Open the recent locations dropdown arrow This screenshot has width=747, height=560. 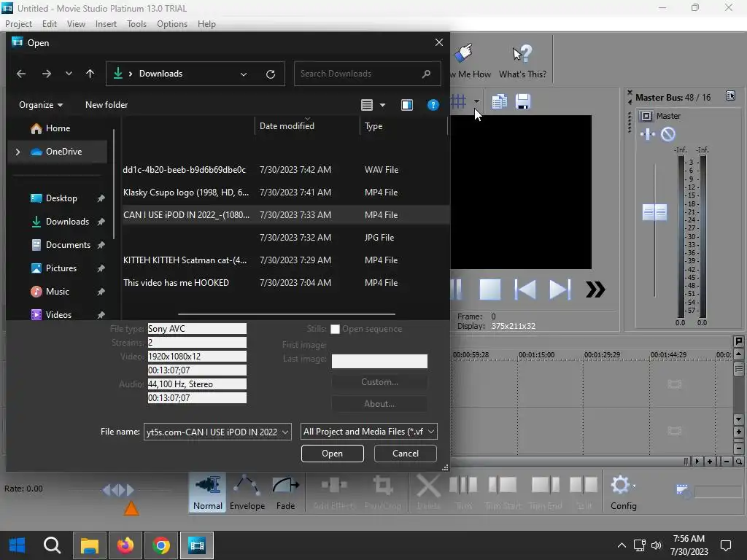[x=69, y=74]
